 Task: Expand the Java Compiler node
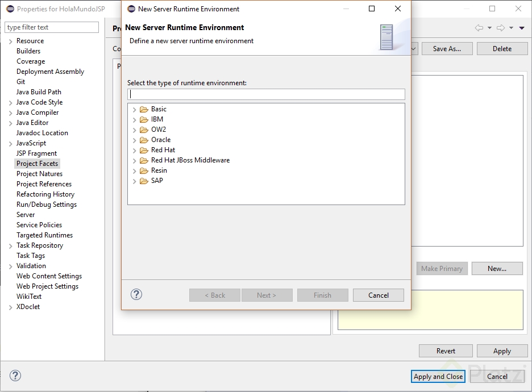11,113
